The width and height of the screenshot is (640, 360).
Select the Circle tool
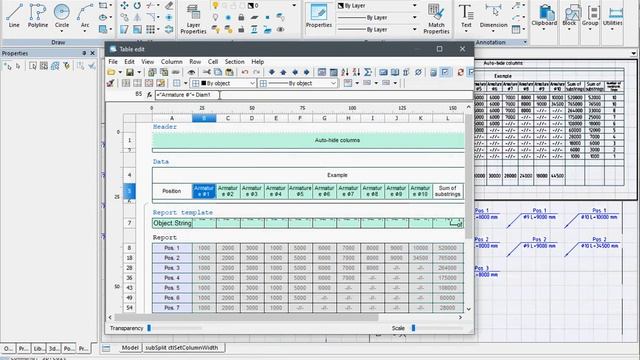[62, 16]
